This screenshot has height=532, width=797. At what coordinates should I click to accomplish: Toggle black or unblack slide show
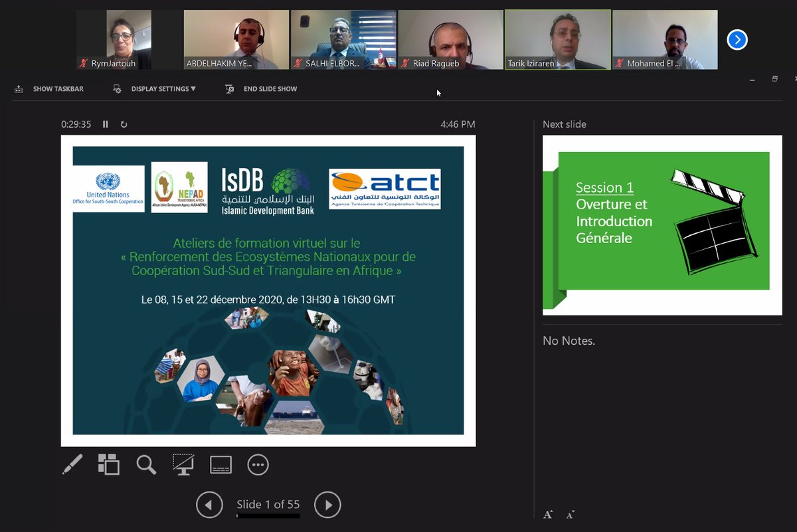183,464
